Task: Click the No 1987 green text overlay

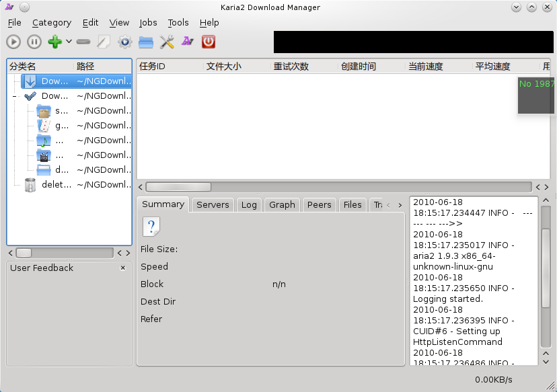Action: [x=536, y=84]
